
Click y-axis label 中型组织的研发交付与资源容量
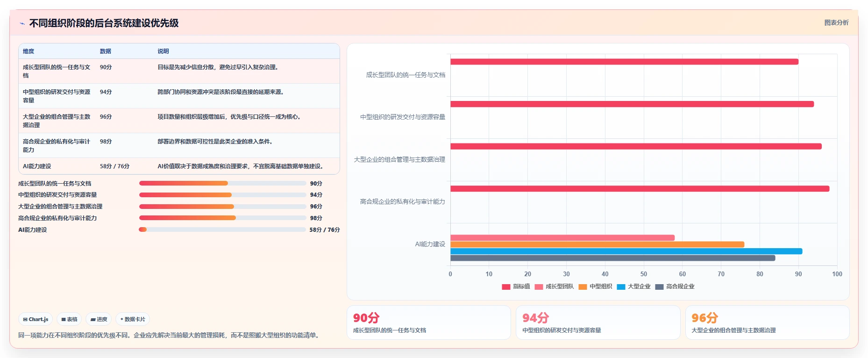pyautogui.click(x=402, y=117)
